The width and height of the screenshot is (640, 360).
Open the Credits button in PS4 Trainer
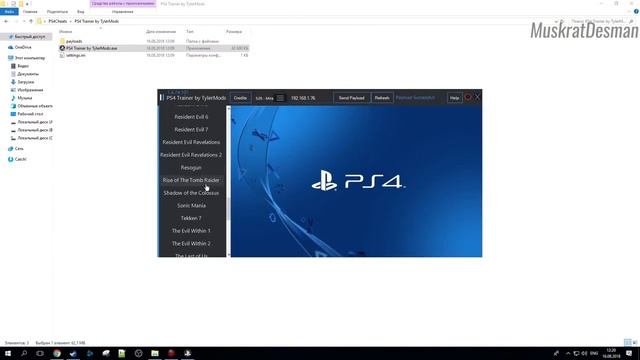click(240, 98)
